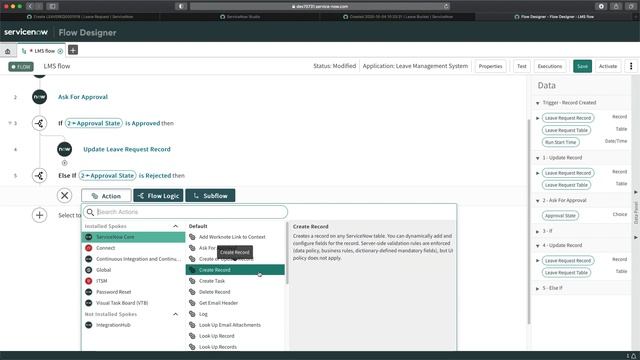
Task: Save the flow
Action: pyautogui.click(x=582, y=66)
